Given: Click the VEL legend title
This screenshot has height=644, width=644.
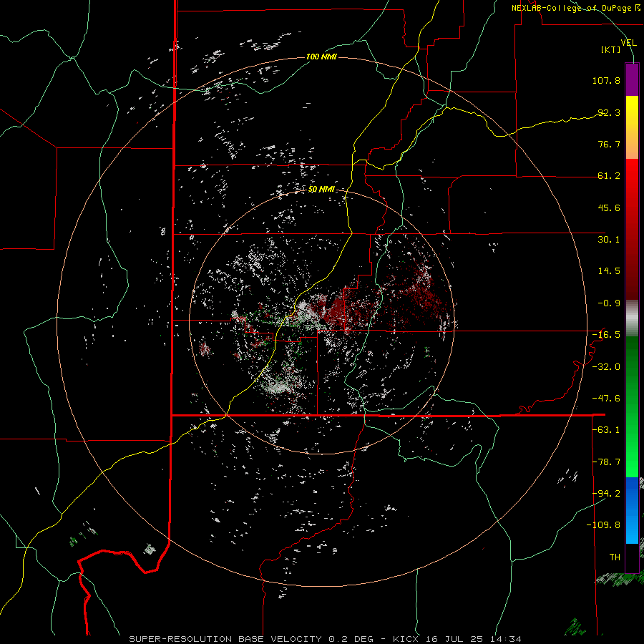Looking at the screenshot, I should pos(628,42).
